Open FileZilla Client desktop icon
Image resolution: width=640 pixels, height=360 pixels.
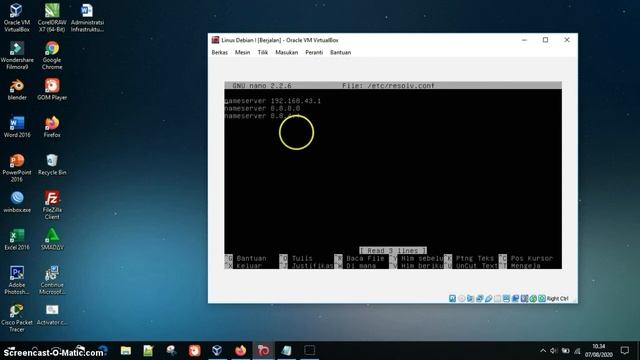point(52,205)
